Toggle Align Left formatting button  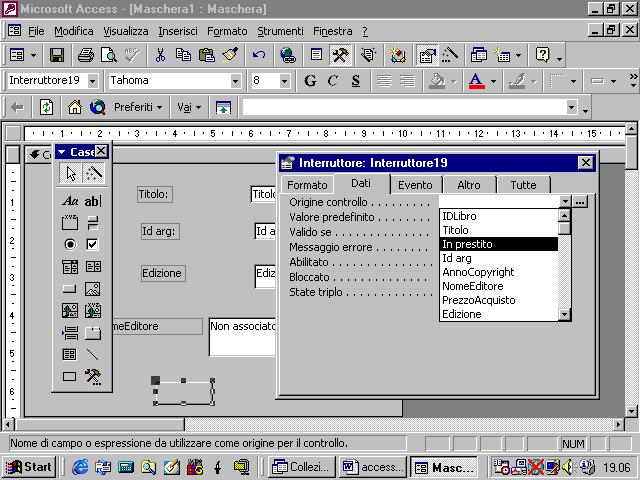(384, 81)
